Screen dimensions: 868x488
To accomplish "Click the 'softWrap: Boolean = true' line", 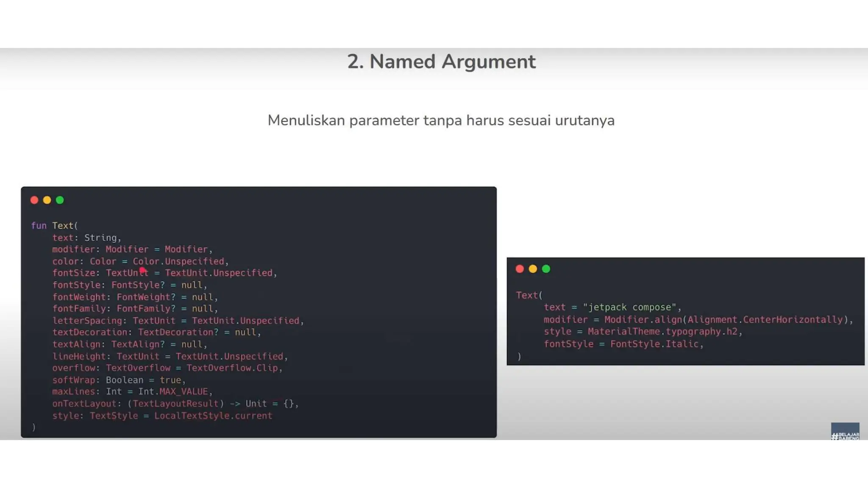I will pyautogui.click(x=118, y=380).
